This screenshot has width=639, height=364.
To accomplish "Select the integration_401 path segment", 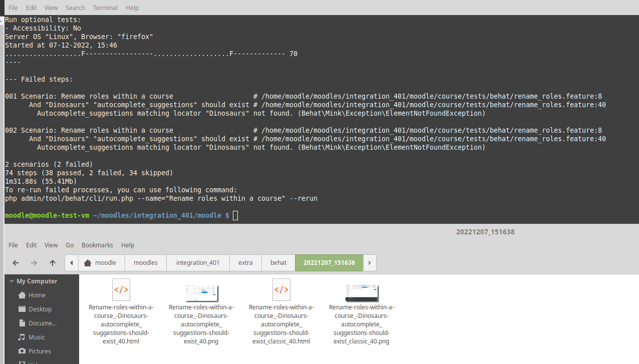I will (x=198, y=263).
